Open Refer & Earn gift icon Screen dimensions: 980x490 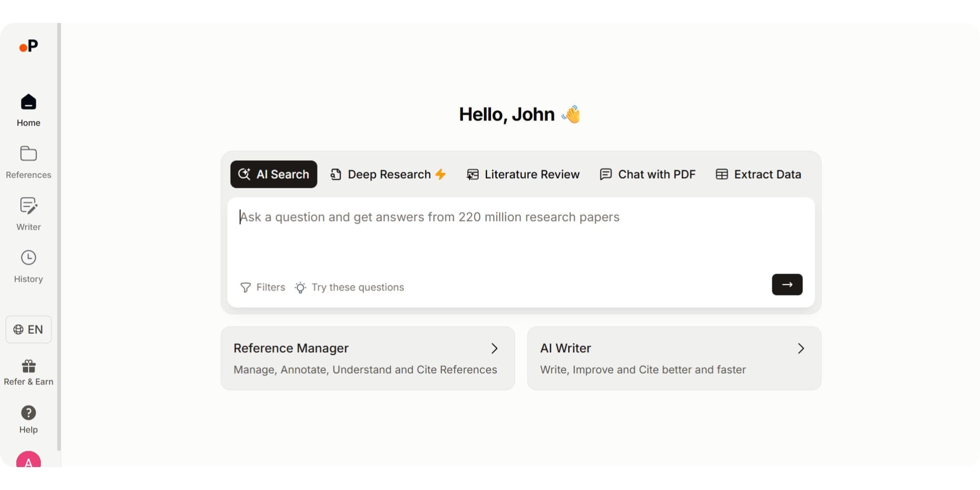coord(29,366)
